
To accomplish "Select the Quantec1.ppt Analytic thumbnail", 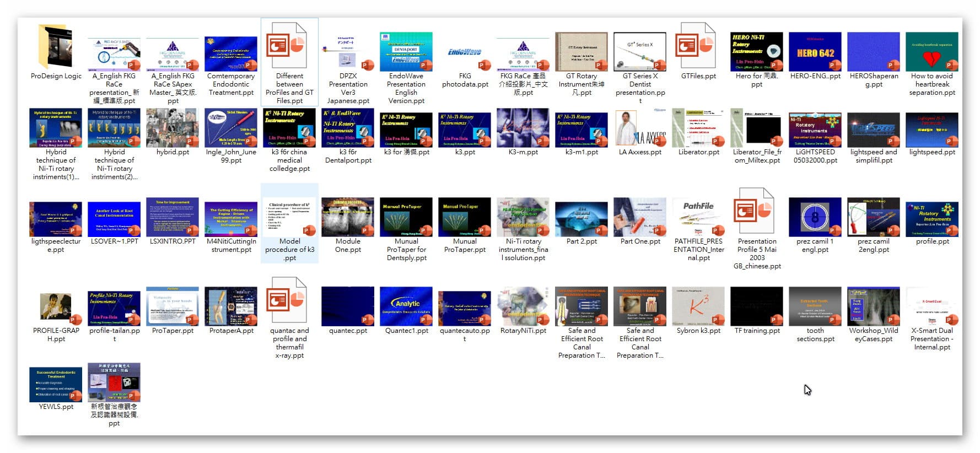I will (x=406, y=306).
